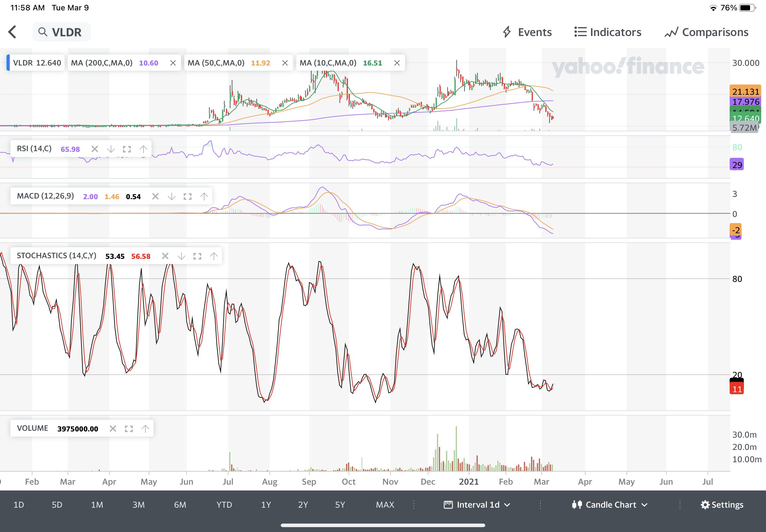Move the RSI panel down
Viewport: 766px width, 532px height.
(111, 149)
